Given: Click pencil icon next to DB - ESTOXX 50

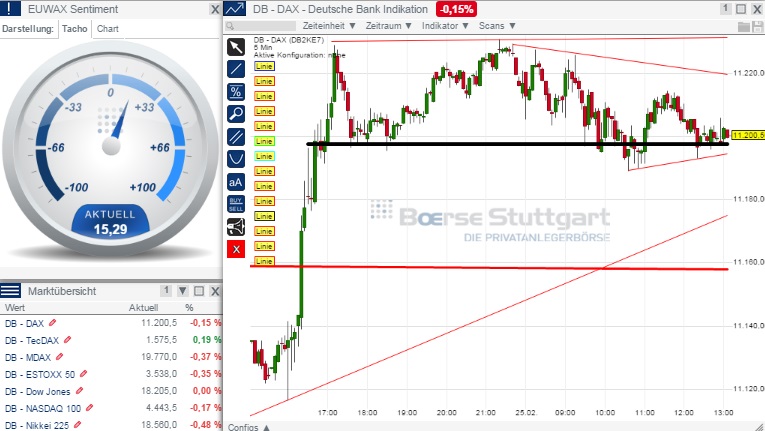Looking at the screenshot, I should [x=83, y=374].
